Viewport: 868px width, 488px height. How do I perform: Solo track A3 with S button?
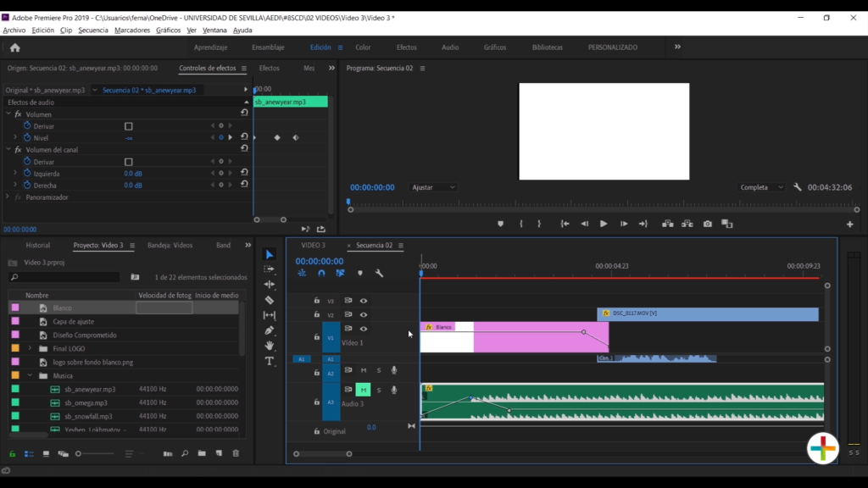pos(379,390)
